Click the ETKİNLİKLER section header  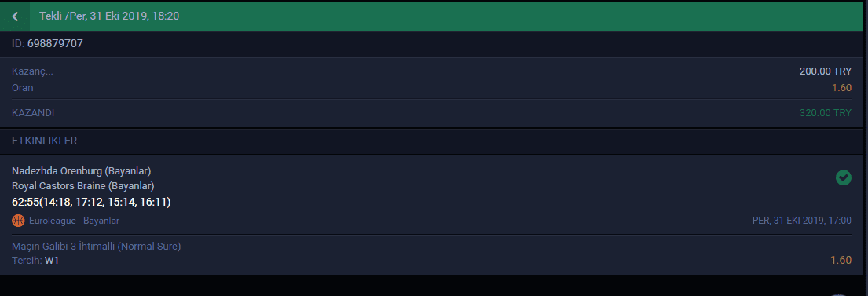point(44,141)
